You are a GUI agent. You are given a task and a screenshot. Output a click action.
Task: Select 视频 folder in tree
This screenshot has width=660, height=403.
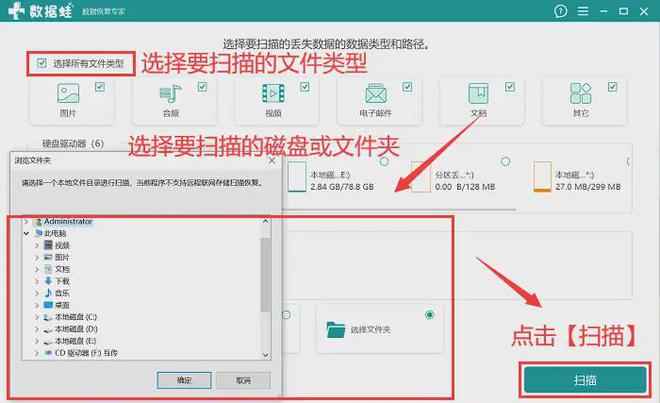click(62, 245)
